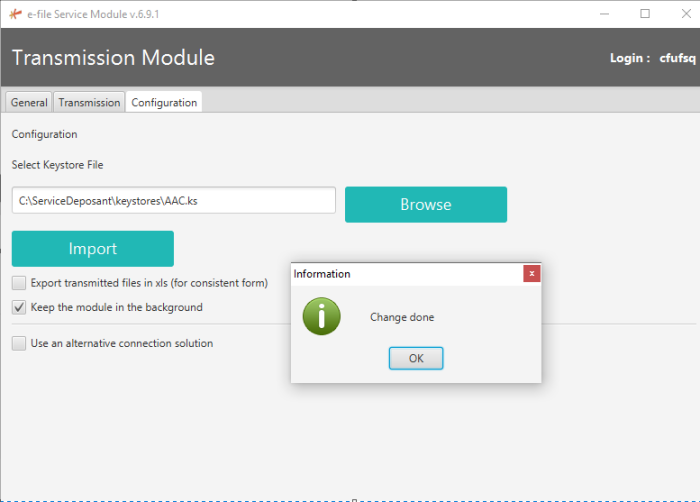Click the e-file app logo in title bar
700x502 pixels.
click(x=15, y=14)
